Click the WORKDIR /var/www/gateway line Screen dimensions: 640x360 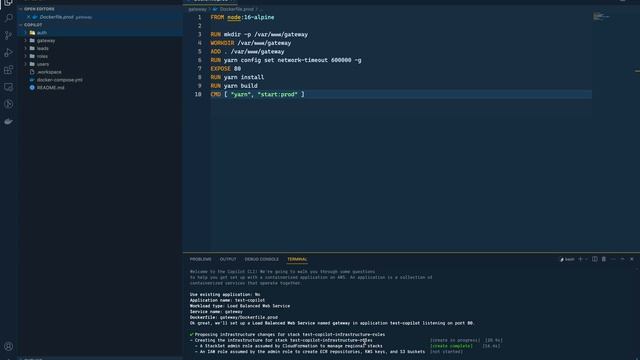(x=251, y=43)
